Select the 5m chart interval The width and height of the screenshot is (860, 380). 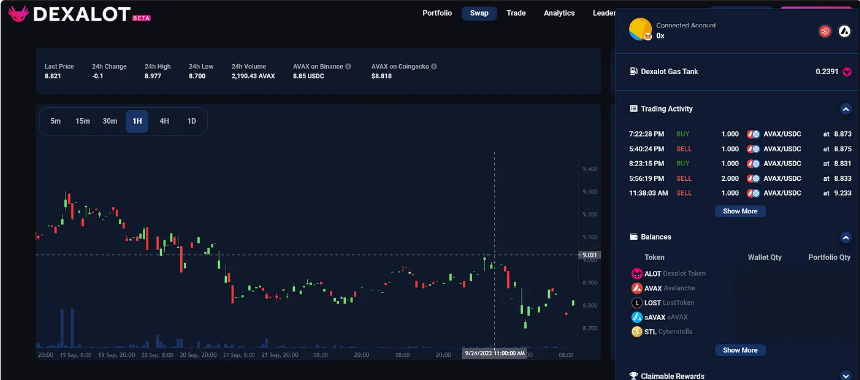[55, 121]
